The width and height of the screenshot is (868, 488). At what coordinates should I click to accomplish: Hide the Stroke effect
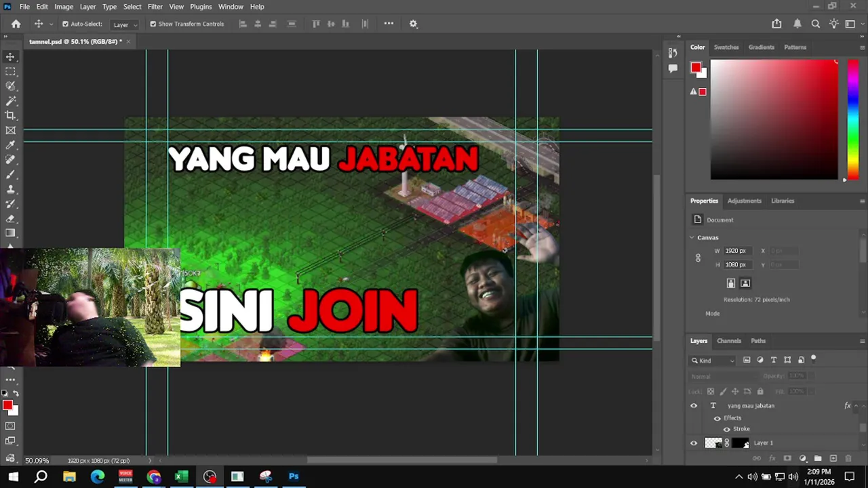tap(727, 429)
